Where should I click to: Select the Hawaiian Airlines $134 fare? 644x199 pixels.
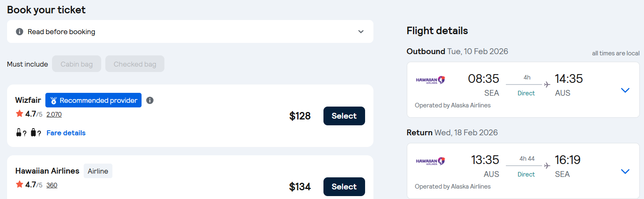[344, 187]
